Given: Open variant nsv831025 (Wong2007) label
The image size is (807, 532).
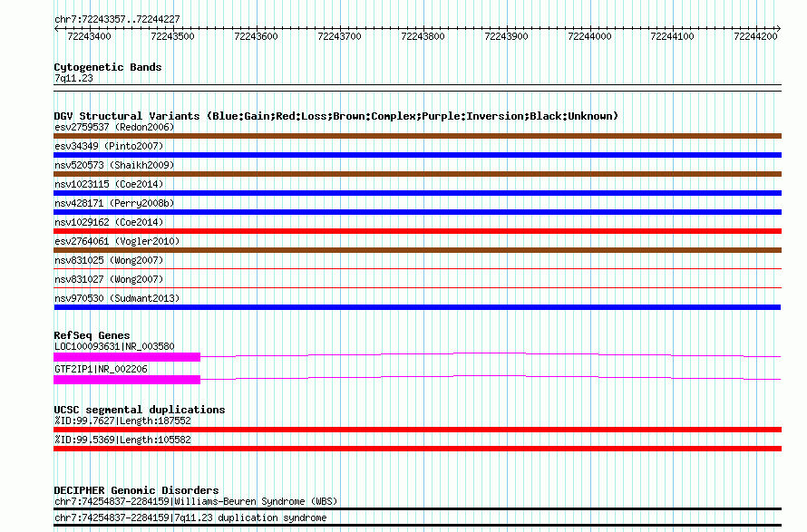Looking at the screenshot, I should pos(109,260).
